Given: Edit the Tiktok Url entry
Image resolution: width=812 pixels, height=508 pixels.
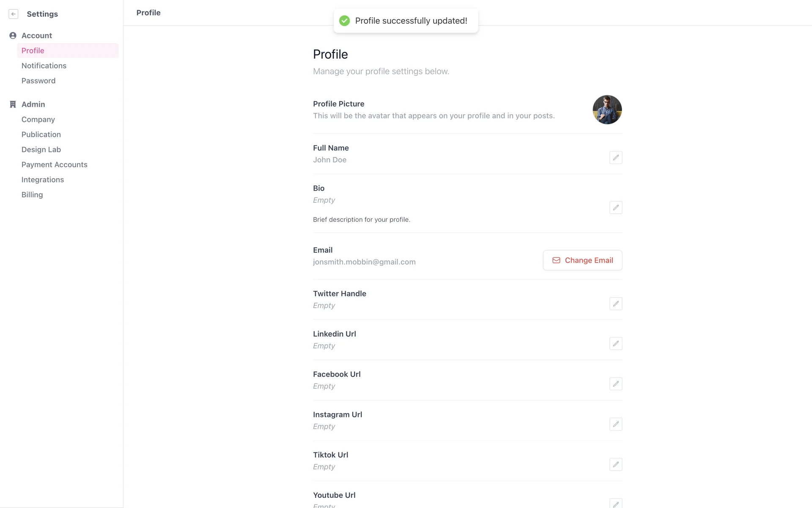Looking at the screenshot, I should coord(615,464).
